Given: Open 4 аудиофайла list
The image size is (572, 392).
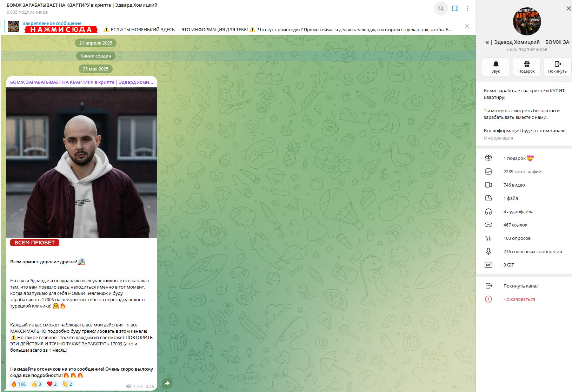Looking at the screenshot, I should pyautogui.click(x=524, y=211).
